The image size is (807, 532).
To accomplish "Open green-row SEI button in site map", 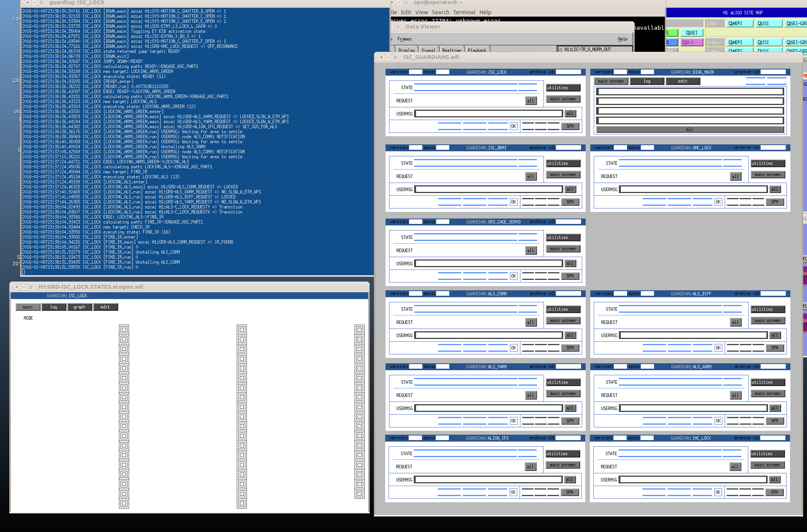I will (x=691, y=33).
